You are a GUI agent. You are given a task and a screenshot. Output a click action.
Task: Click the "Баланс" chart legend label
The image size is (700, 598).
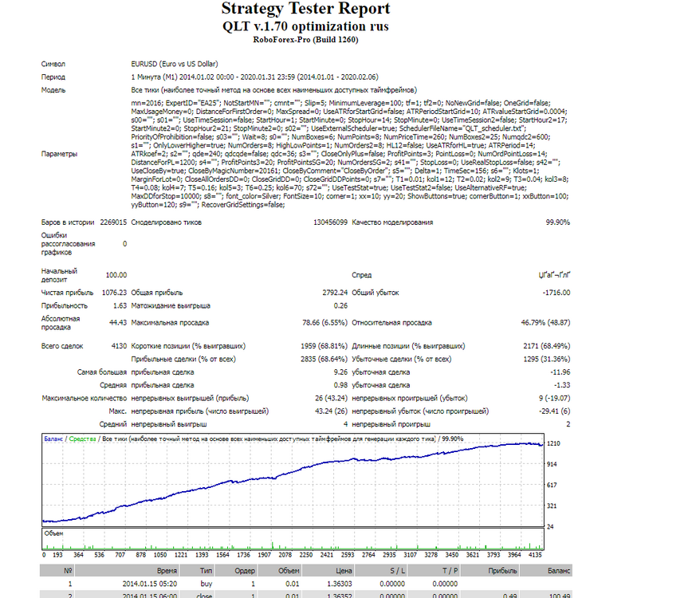pos(53,439)
